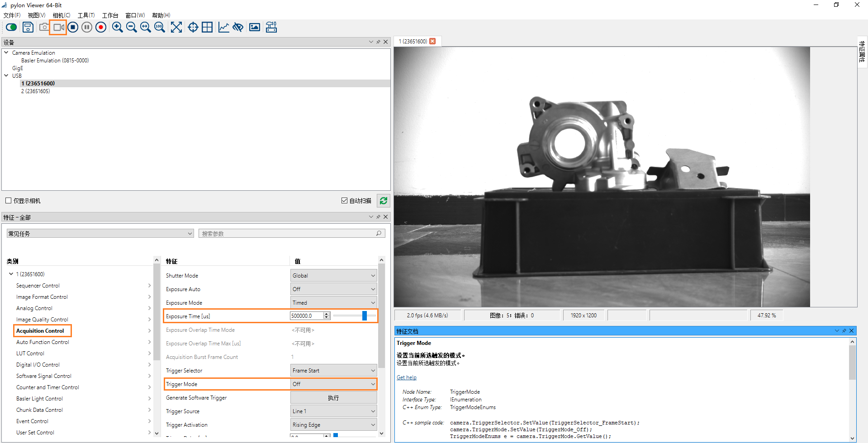The width and height of the screenshot is (868, 443).
Task: Click the continuous shot video camera icon
Action: [58, 28]
